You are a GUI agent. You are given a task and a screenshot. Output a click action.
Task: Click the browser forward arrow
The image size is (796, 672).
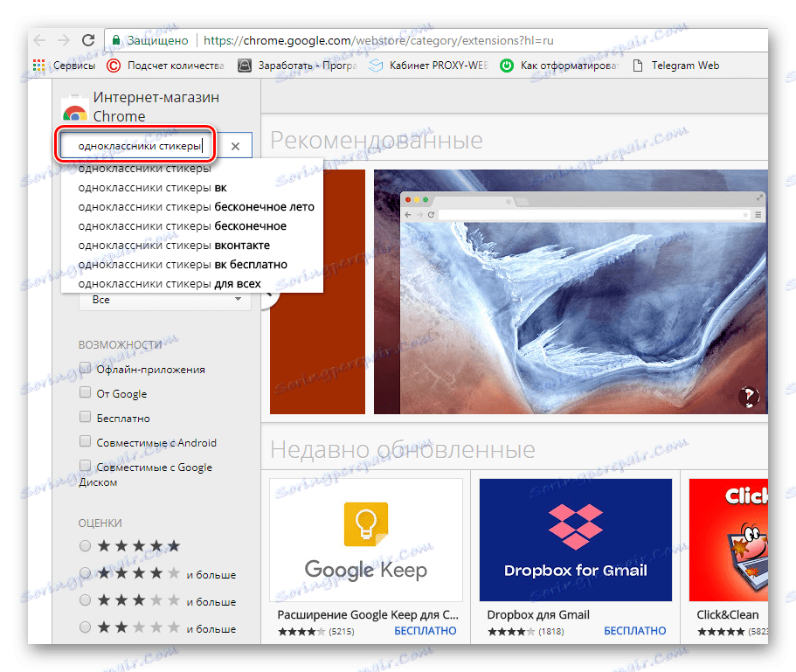64,40
